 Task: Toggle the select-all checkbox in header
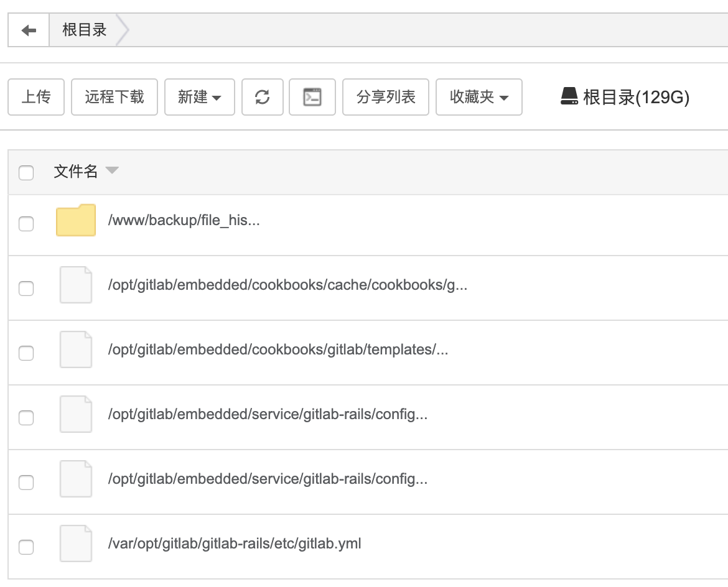click(26, 173)
